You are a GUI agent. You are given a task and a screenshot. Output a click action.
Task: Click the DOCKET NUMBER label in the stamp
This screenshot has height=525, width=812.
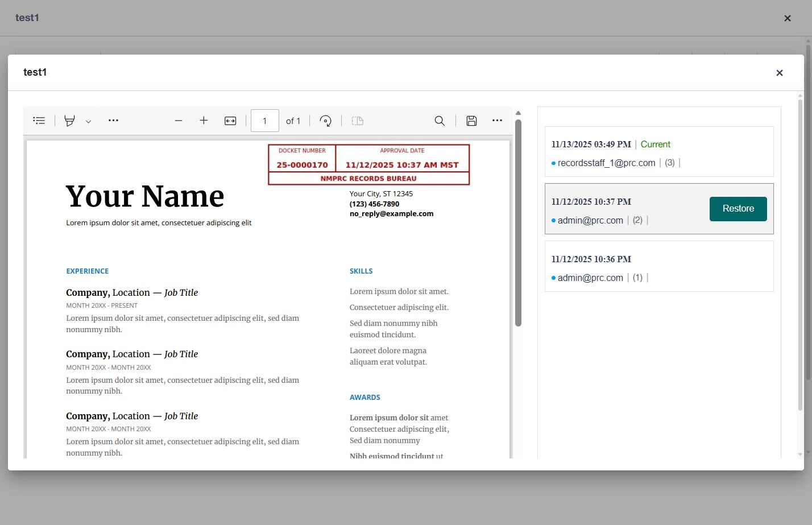point(302,151)
